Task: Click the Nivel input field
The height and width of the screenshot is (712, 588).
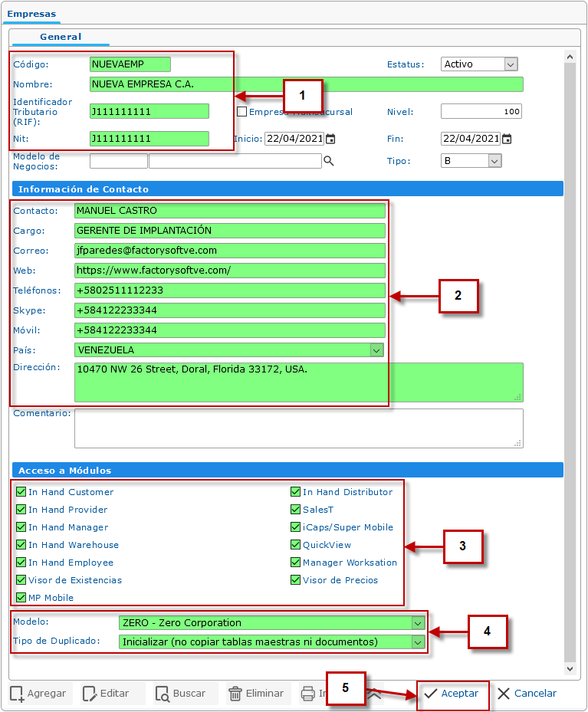Action: 481,111
